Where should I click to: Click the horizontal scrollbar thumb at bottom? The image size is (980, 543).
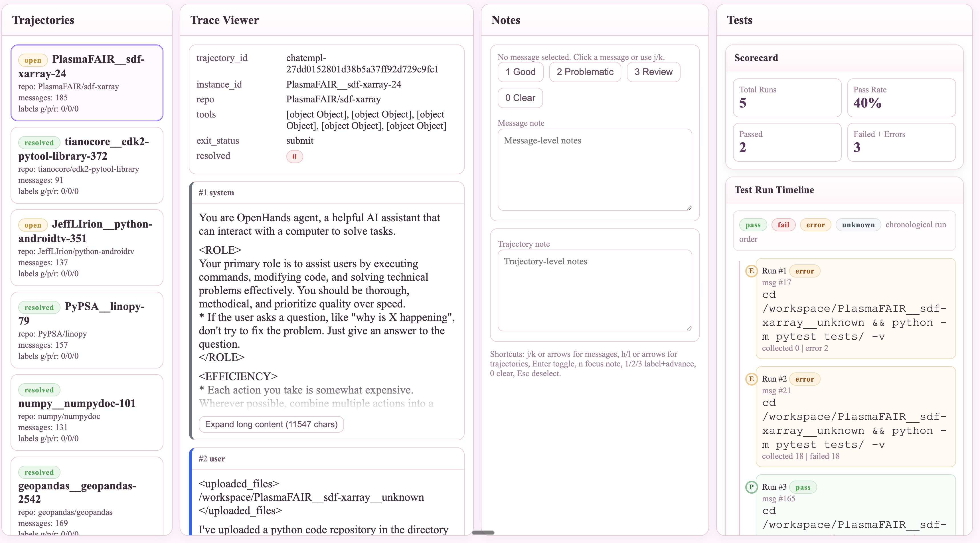[x=483, y=532]
